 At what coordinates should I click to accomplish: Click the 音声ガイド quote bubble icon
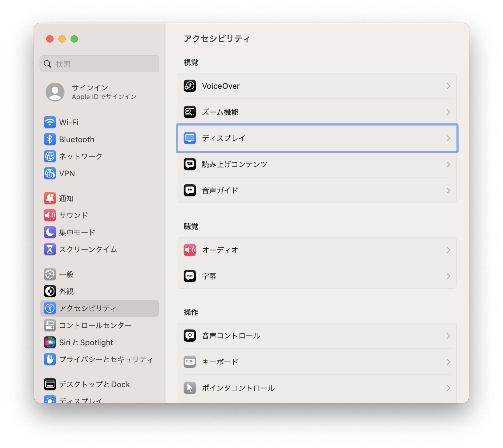[x=190, y=191]
